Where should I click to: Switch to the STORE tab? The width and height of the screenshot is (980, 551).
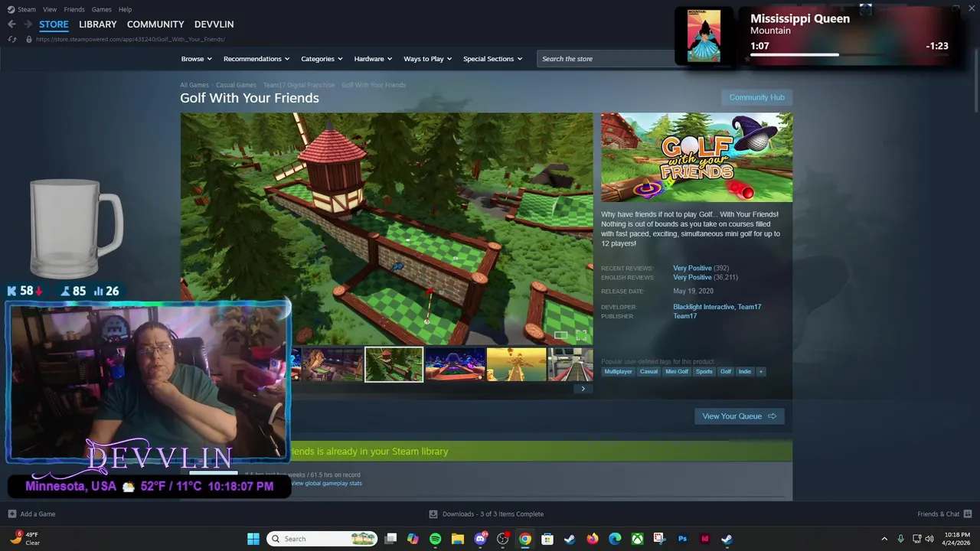pyautogui.click(x=54, y=24)
